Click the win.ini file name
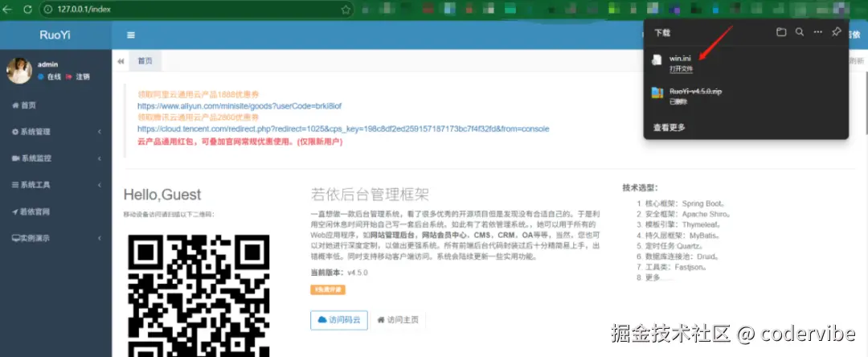 (681, 58)
